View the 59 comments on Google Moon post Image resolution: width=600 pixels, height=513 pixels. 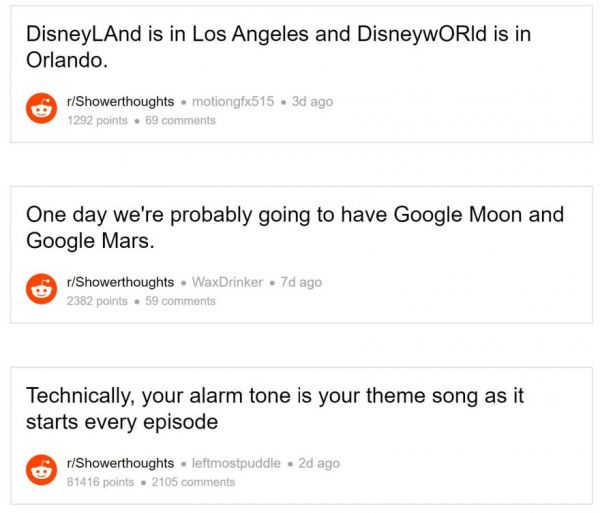pos(180,301)
